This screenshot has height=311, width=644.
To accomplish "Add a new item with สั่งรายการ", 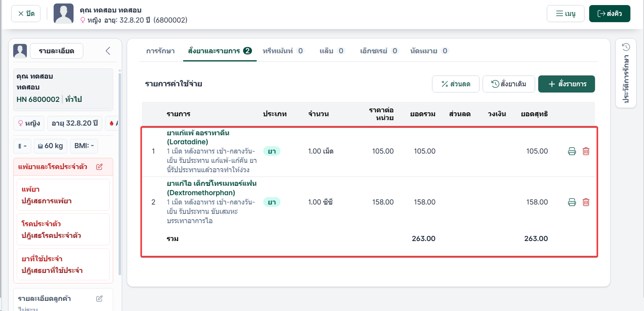I will click(567, 84).
